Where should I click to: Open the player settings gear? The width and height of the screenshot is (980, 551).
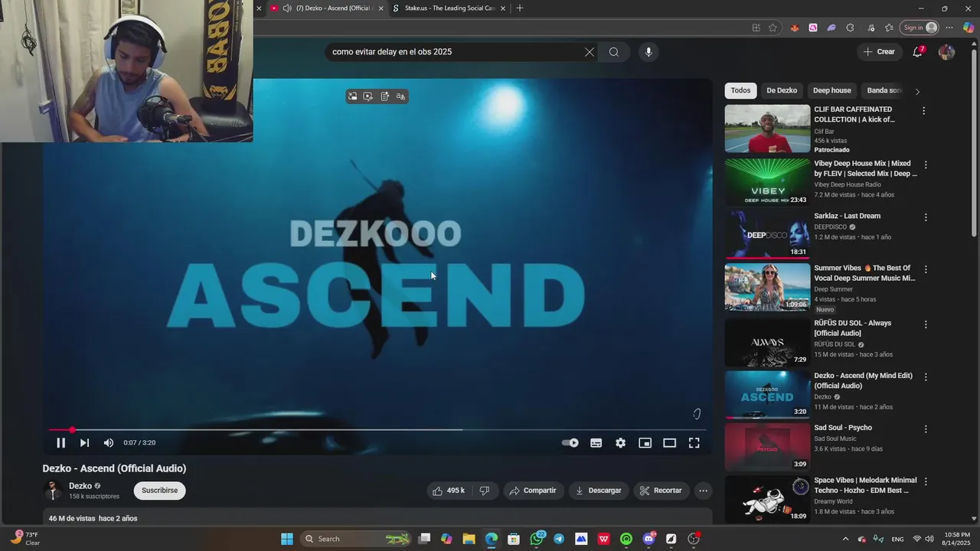620,442
